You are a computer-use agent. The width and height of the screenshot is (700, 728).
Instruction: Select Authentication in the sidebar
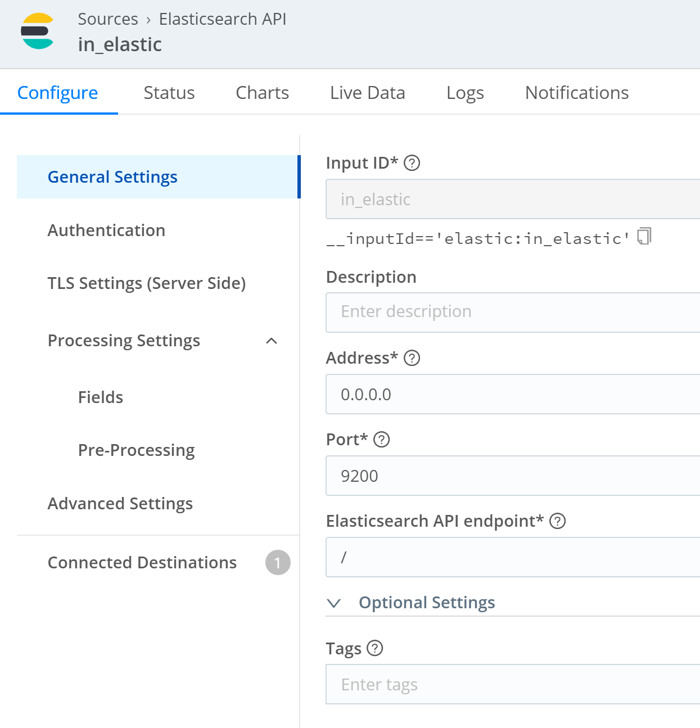click(x=106, y=230)
